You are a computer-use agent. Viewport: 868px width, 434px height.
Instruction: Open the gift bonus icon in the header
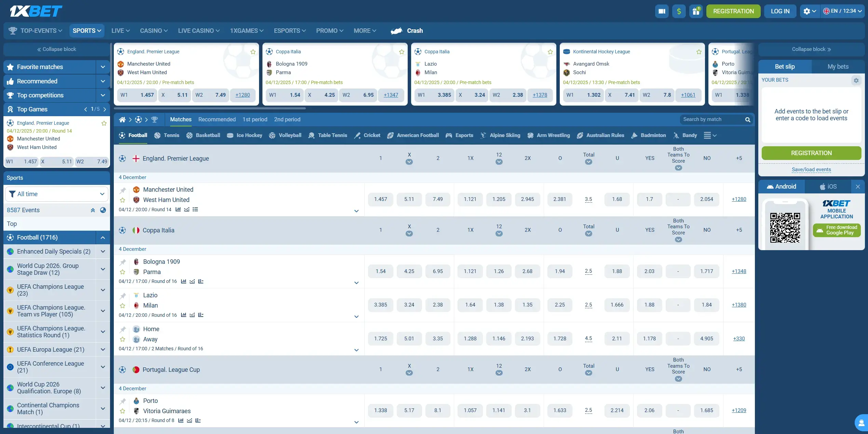tap(696, 11)
